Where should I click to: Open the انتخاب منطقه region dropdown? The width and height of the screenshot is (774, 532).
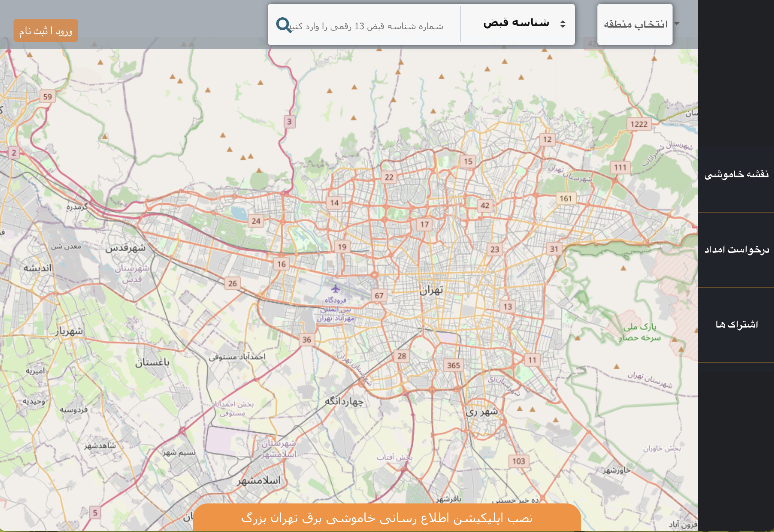tap(635, 24)
